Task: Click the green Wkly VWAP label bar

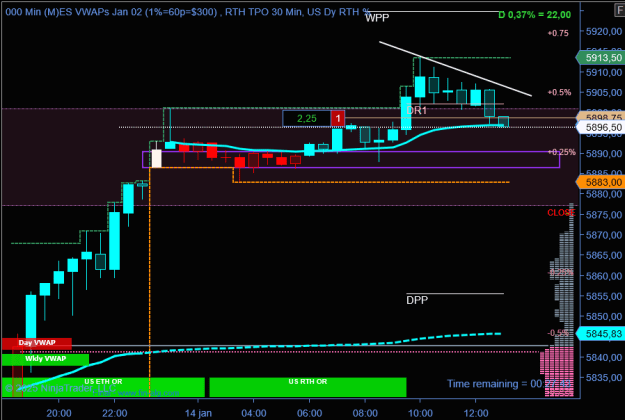Action: pyautogui.click(x=45, y=359)
